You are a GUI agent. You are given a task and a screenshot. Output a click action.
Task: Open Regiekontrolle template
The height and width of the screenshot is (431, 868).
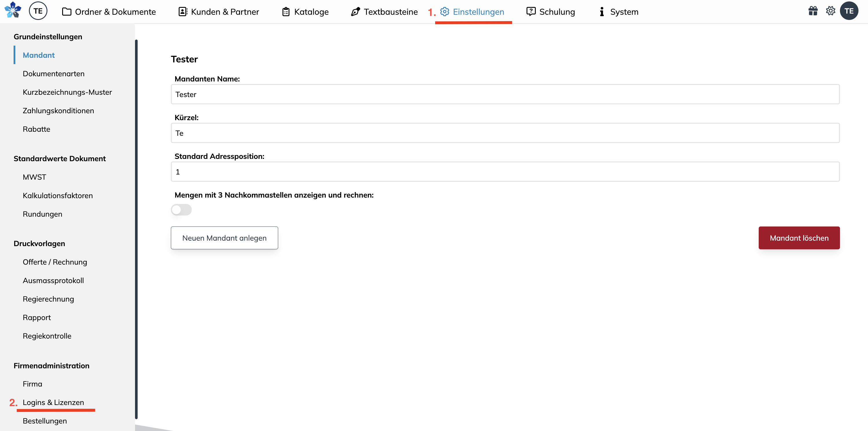tap(47, 336)
